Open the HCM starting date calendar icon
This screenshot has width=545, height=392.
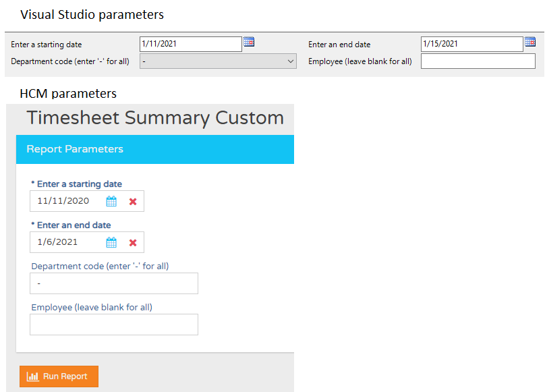point(111,201)
